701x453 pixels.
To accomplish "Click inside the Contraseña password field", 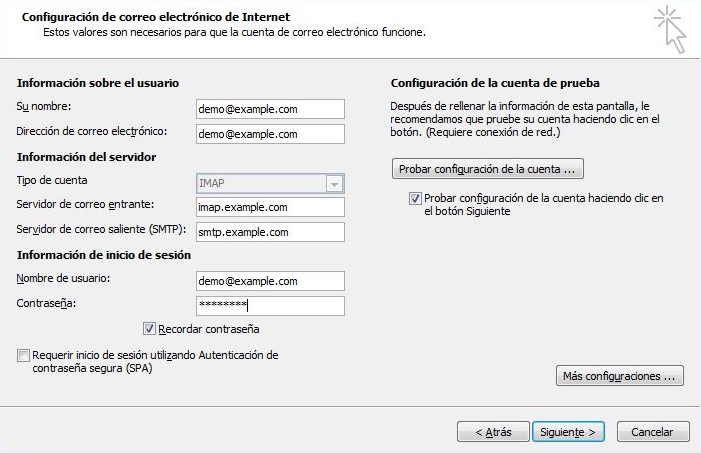I will pyautogui.click(x=270, y=306).
